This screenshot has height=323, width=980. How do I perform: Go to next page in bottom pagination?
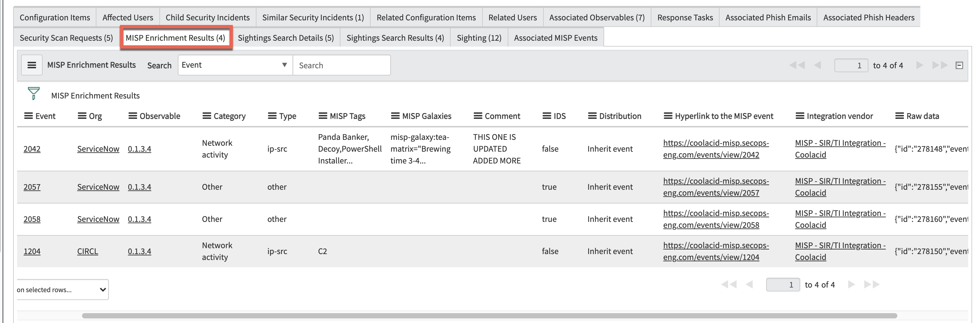[852, 284]
